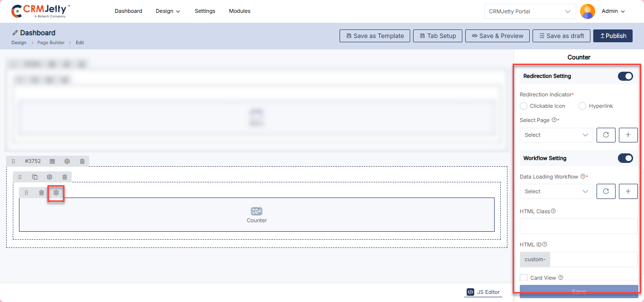
Task: Open the CRMJetty Portal selector
Action: tap(530, 11)
